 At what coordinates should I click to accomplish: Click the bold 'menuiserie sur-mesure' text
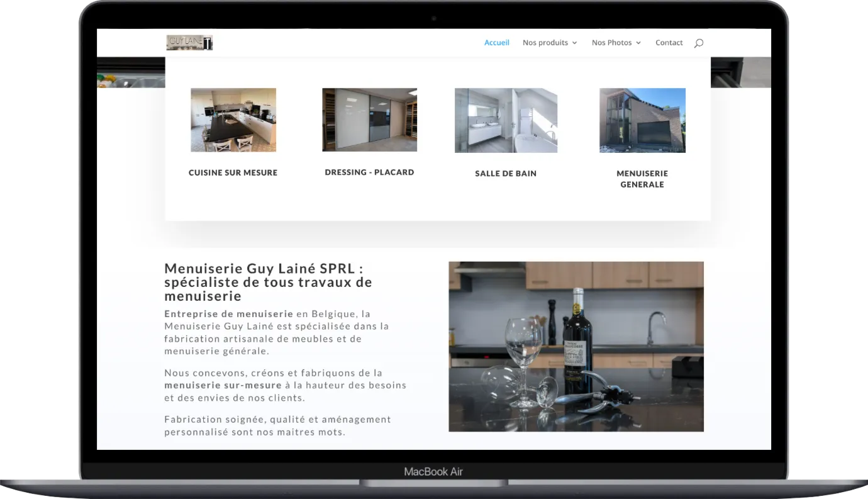coord(223,385)
